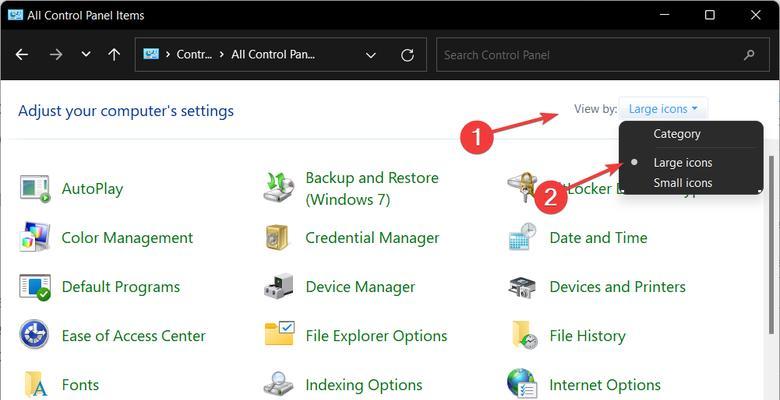Viewport: 780px width, 400px height.
Task: Open the Color Management icon
Action: tap(35, 237)
